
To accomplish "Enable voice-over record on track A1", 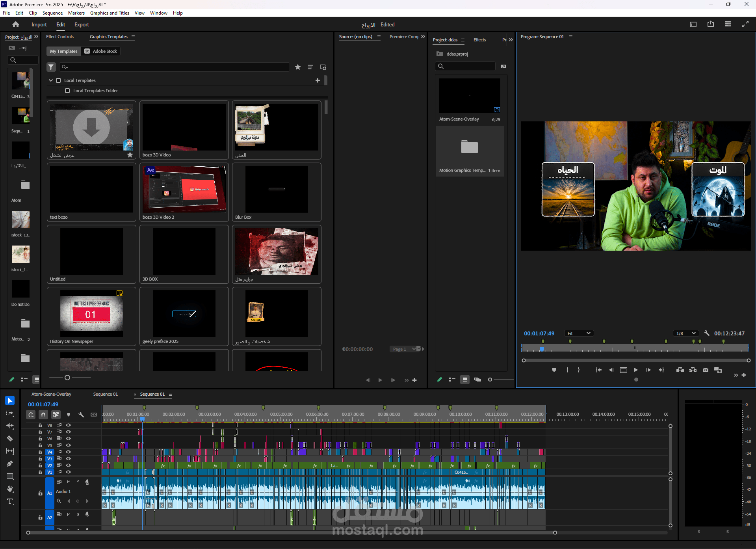I will pos(87,482).
